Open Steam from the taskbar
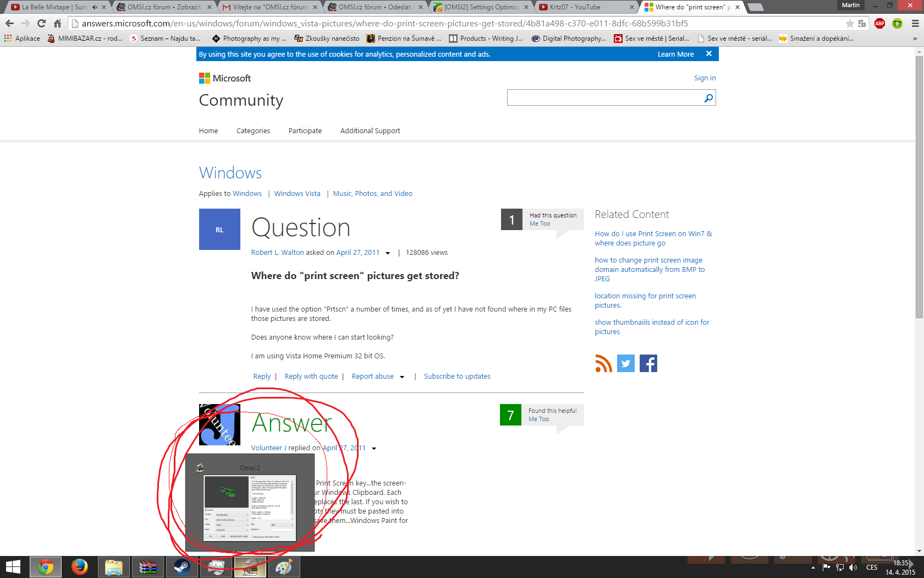 pyautogui.click(x=182, y=567)
